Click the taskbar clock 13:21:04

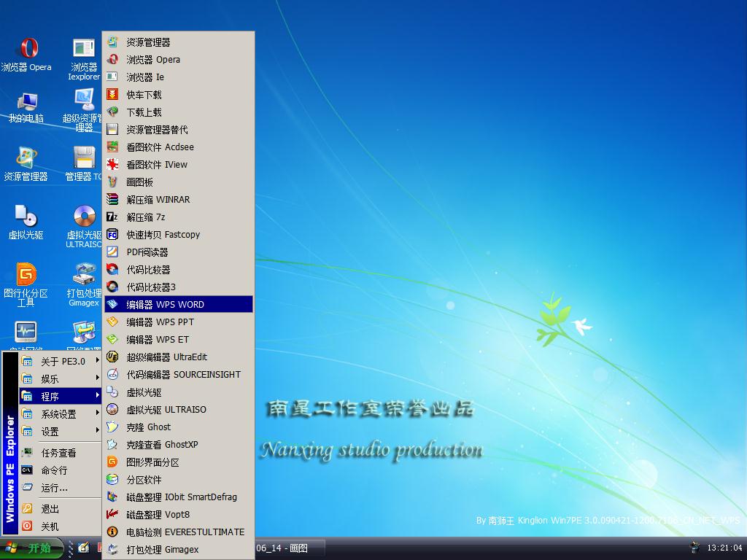724,548
